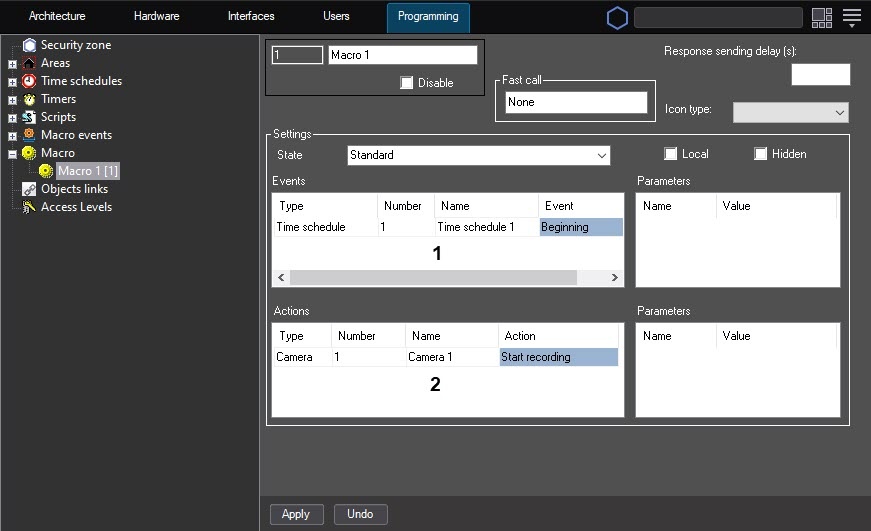871x531 pixels.
Task: Click the Events table right scroll arrow
Action: 614,277
